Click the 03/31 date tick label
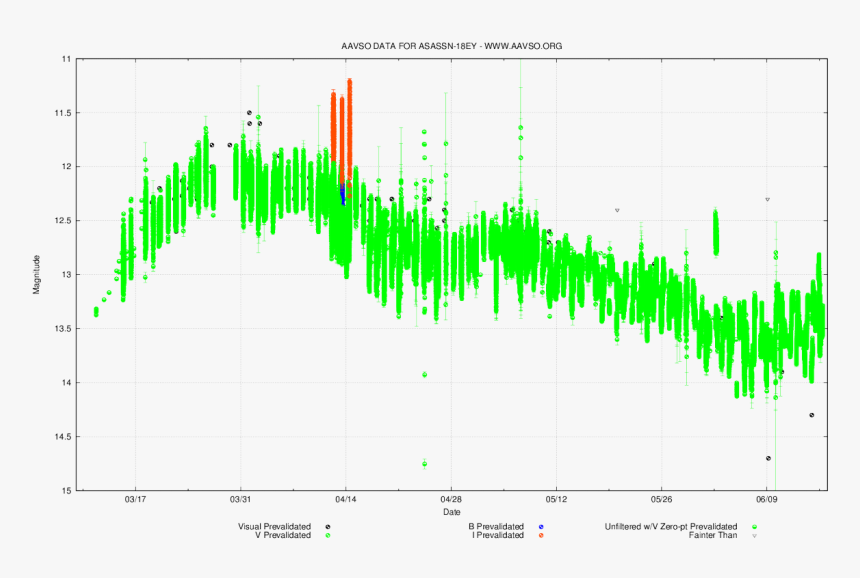Viewport: 860px width, 578px height. pyautogui.click(x=240, y=499)
